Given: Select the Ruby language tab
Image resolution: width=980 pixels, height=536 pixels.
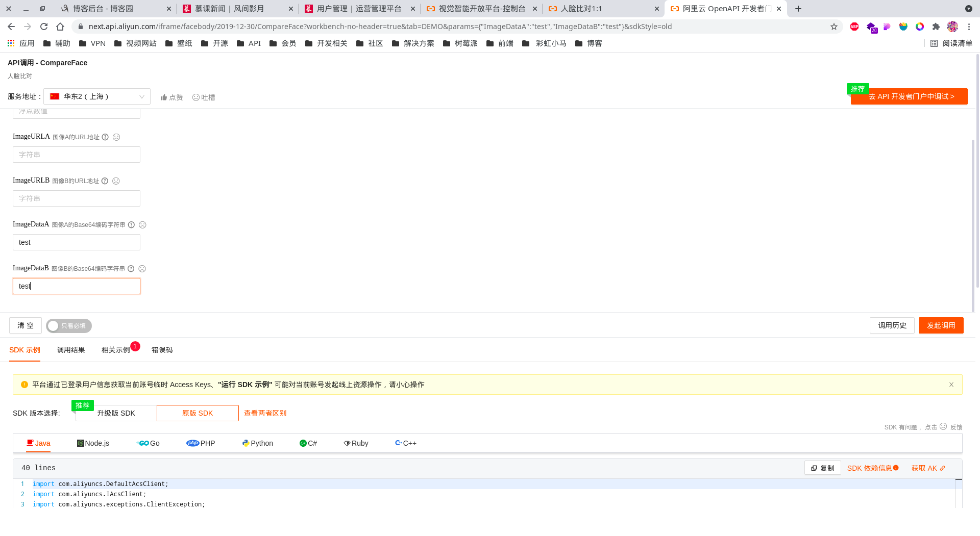Looking at the screenshot, I should point(356,443).
